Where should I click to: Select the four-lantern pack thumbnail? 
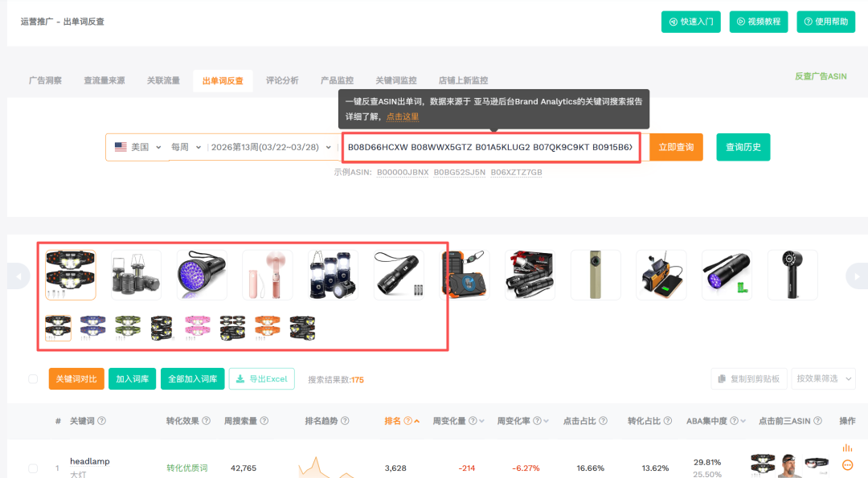[333, 275]
